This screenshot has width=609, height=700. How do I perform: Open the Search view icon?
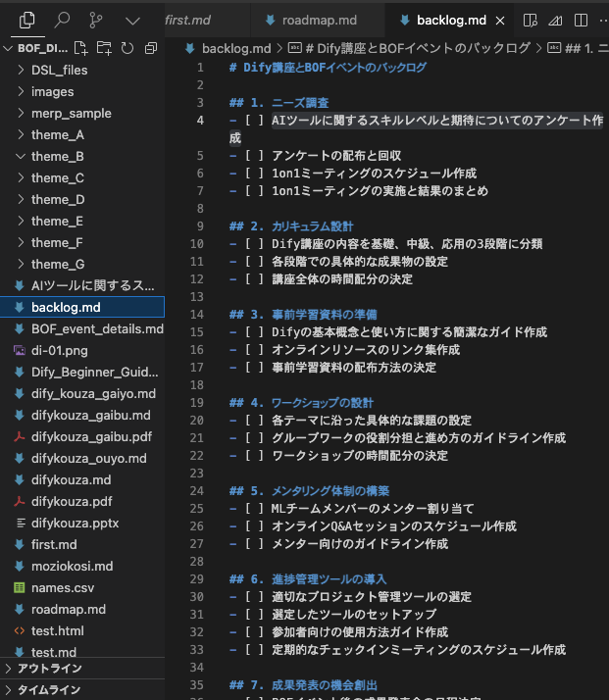click(x=62, y=20)
